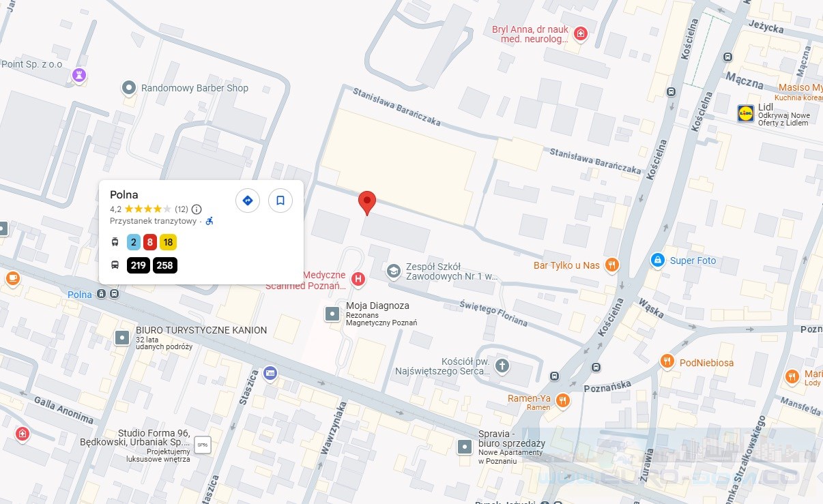Choose tram line 8 red badge

tap(150, 242)
